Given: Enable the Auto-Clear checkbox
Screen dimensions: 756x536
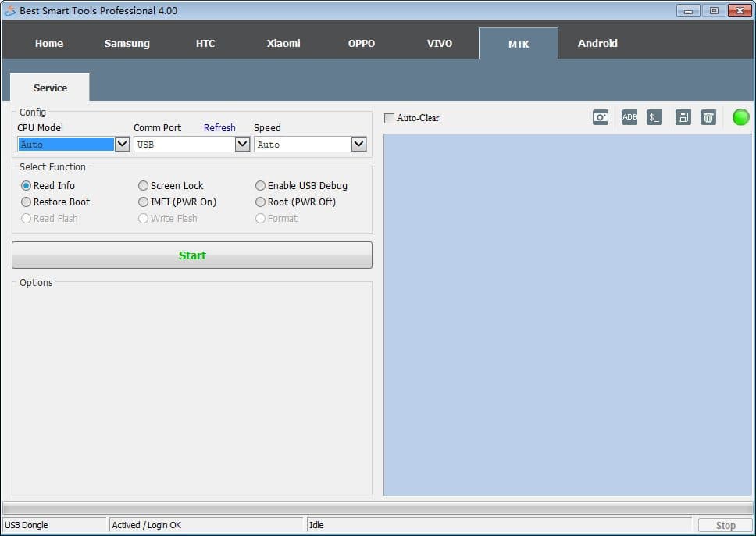Looking at the screenshot, I should tap(389, 118).
